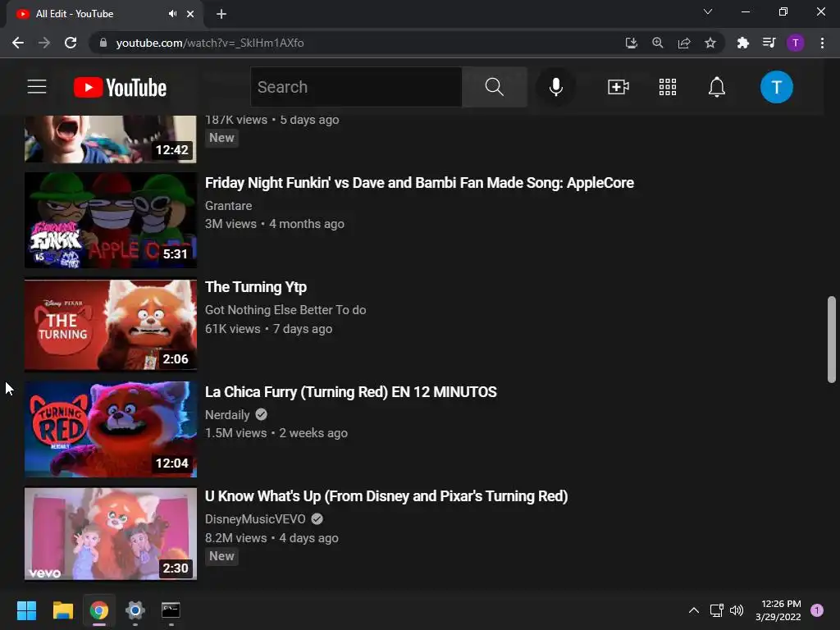Open the tab search dropdown chevron
Viewport: 840px width, 630px height.
708,11
